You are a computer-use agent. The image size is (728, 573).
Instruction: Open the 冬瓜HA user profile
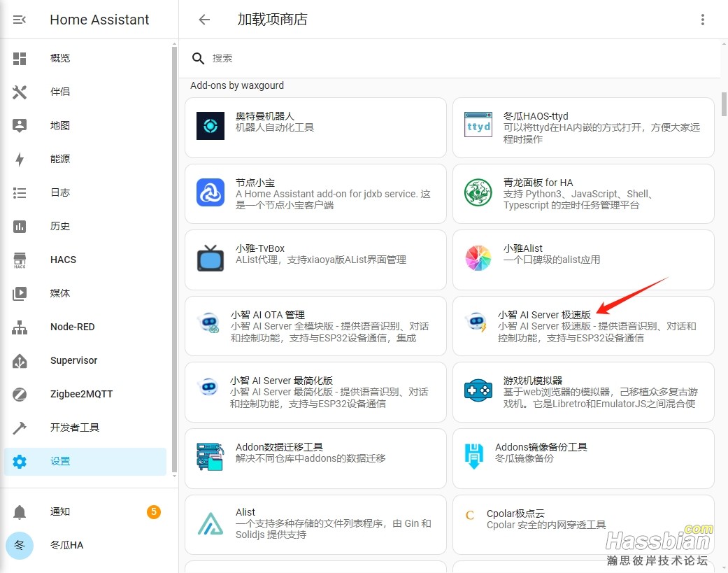click(85, 545)
